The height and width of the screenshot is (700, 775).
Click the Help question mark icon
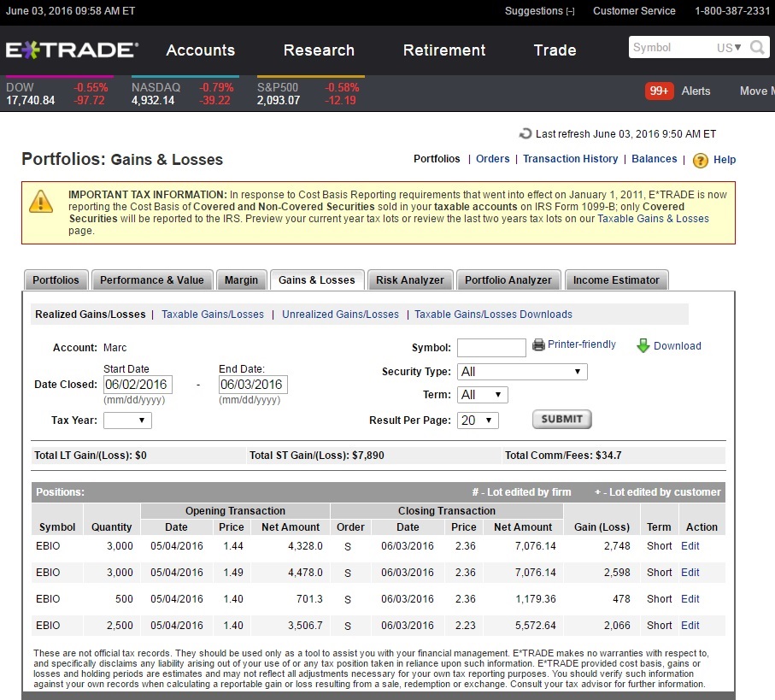pyautogui.click(x=700, y=160)
